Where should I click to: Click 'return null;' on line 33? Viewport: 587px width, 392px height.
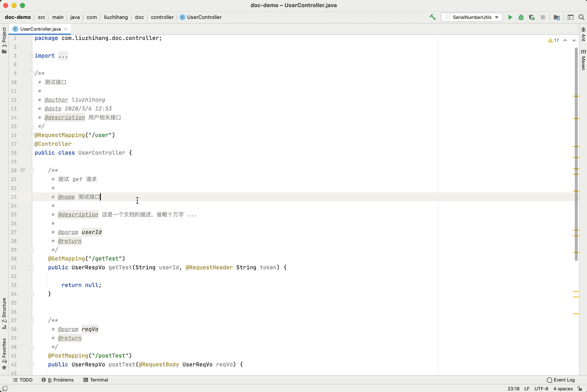pos(81,285)
